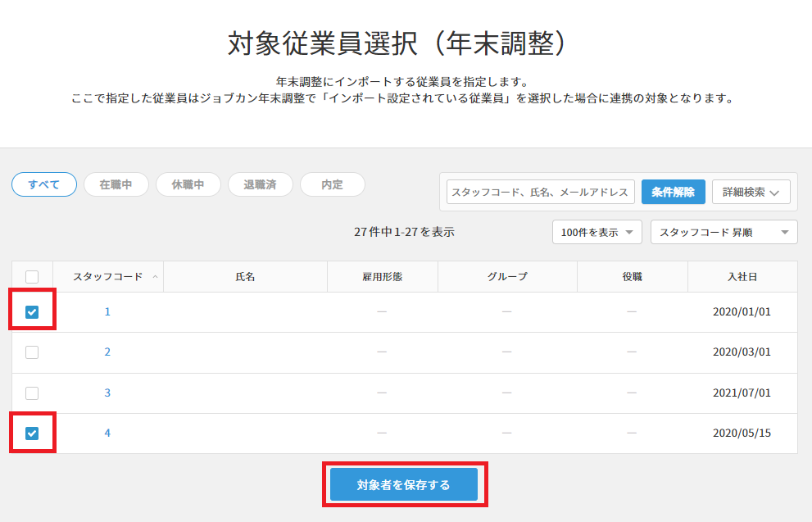This screenshot has height=522, width=812.
Task: Open staff code 3 link
Action: tap(107, 393)
